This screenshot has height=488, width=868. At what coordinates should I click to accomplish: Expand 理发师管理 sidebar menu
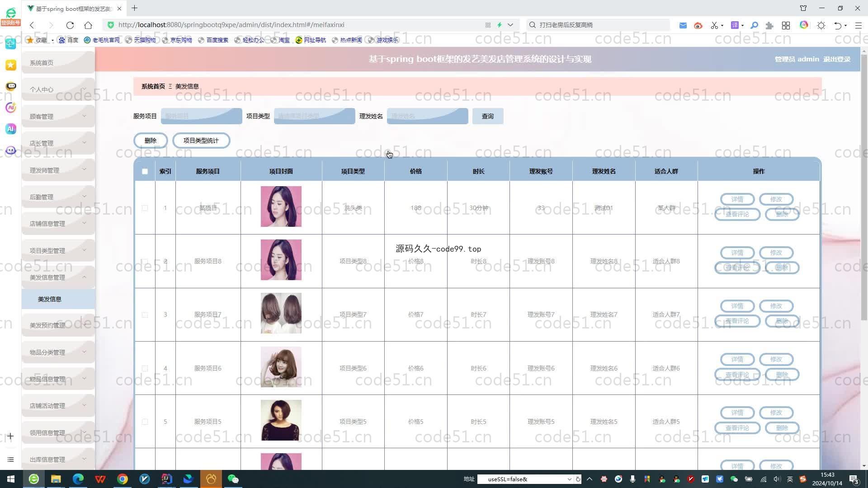(58, 170)
